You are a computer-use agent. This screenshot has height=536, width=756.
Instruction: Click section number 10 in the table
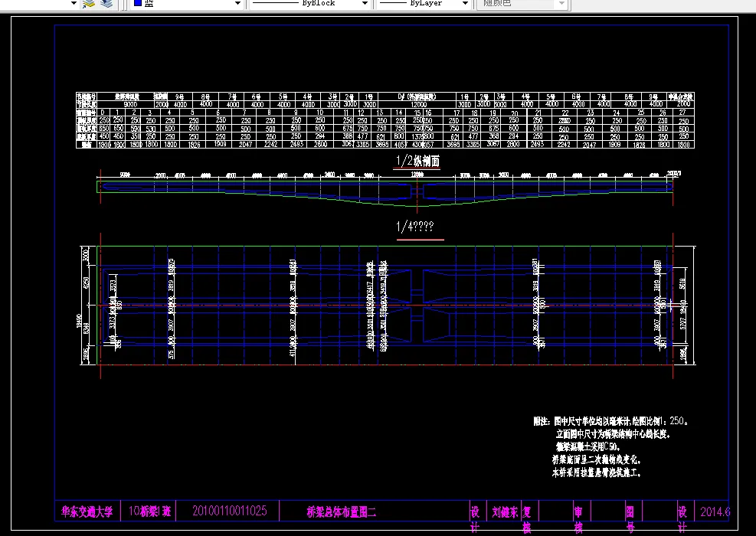319,113
